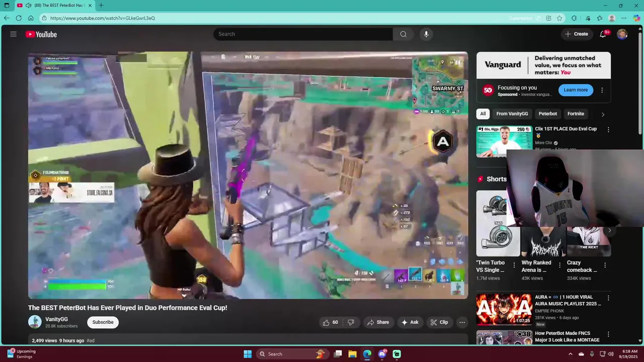644x362 pixels.
Task: Open options for Why Ranked Arena short
Action: [559, 265]
